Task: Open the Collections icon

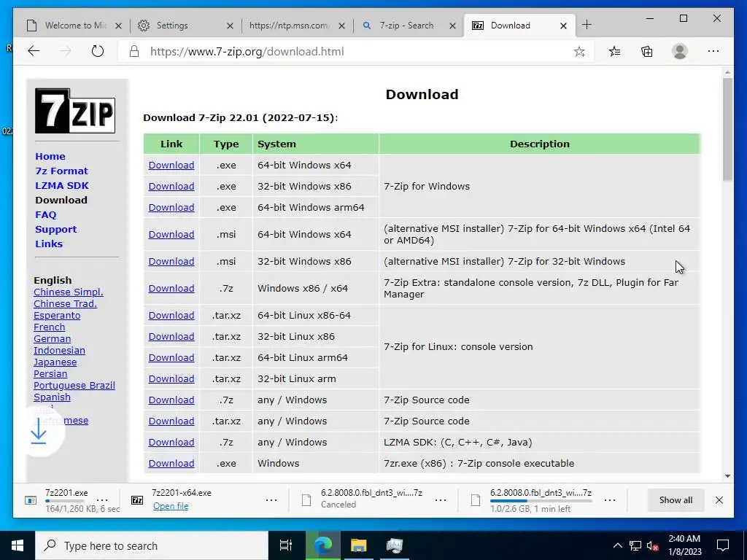Action: tap(647, 52)
